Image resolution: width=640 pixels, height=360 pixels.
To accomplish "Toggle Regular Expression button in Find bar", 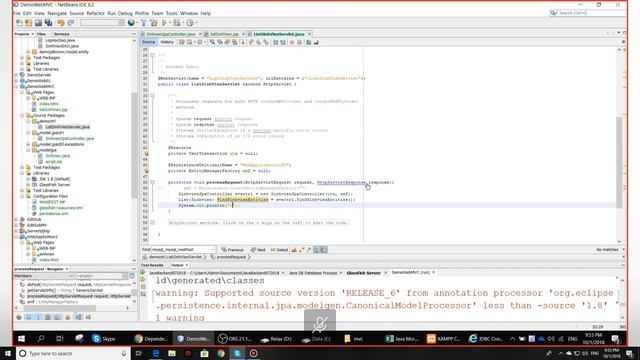I will click(309, 249).
